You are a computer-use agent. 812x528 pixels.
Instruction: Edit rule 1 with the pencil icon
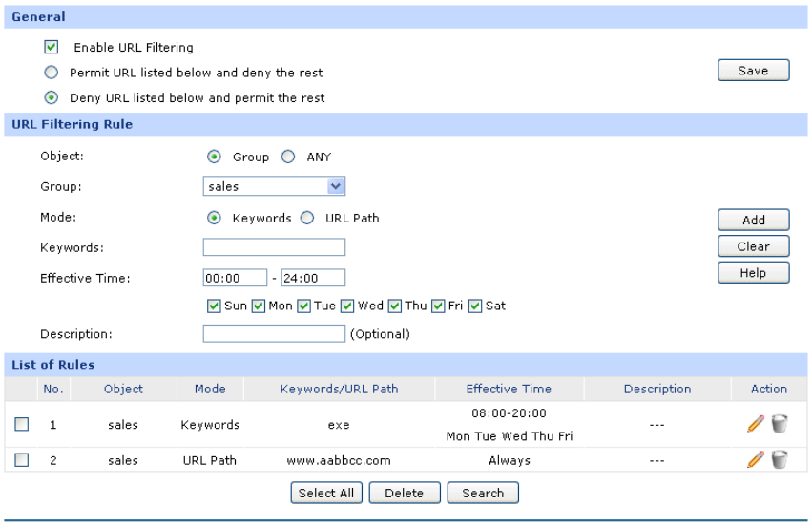click(756, 424)
